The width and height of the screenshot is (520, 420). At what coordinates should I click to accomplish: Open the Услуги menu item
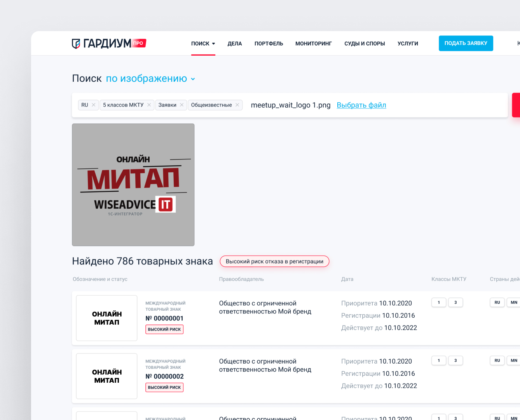pos(408,44)
